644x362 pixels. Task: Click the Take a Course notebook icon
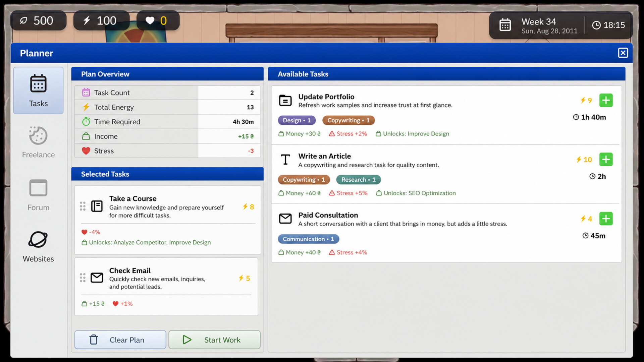pyautogui.click(x=97, y=206)
